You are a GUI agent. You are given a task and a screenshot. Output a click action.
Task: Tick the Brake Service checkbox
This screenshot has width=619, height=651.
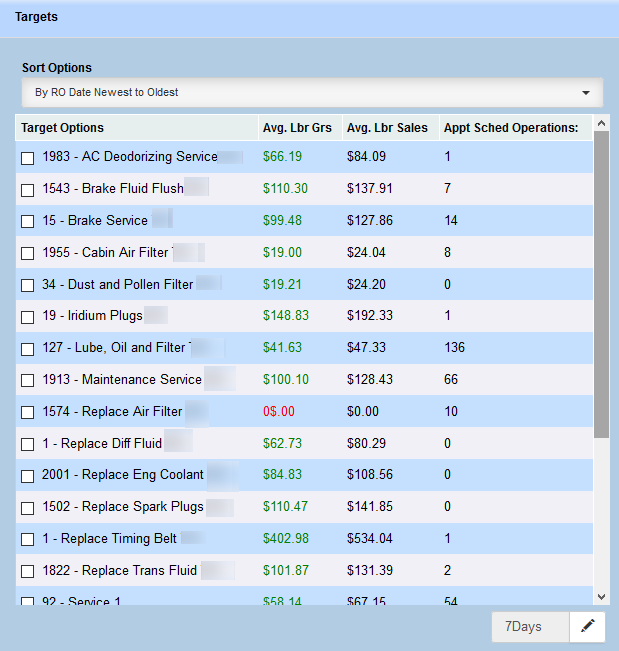coord(28,222)
